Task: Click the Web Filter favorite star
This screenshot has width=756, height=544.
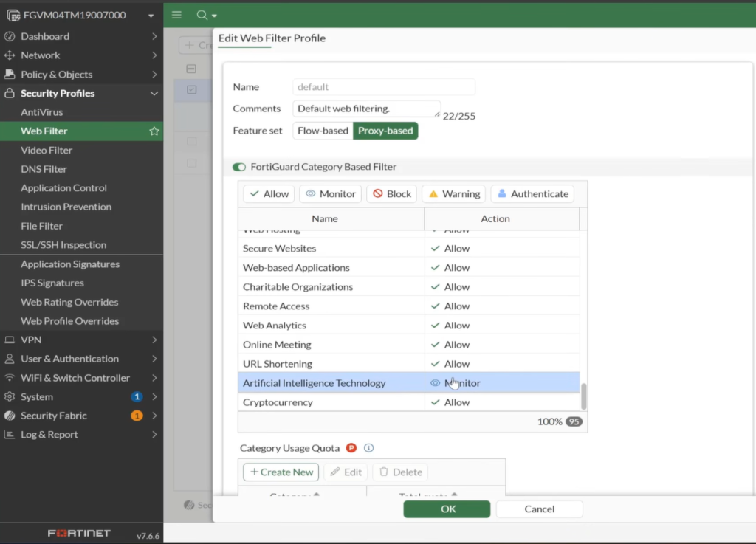Action: pyautogui.click(x=154, y=131)
